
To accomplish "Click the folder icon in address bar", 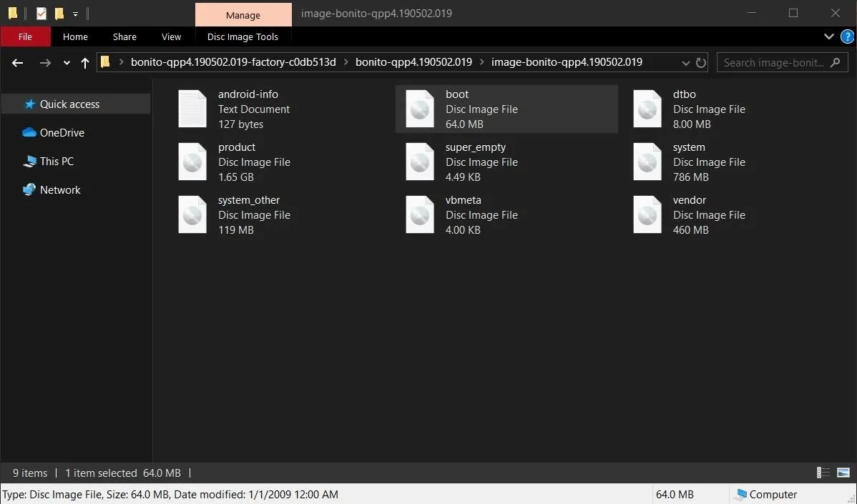I will pos(105,61).
